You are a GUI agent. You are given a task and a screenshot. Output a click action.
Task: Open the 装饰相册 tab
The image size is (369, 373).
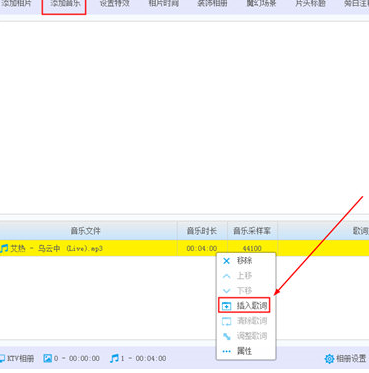click(x=212, y=4)
